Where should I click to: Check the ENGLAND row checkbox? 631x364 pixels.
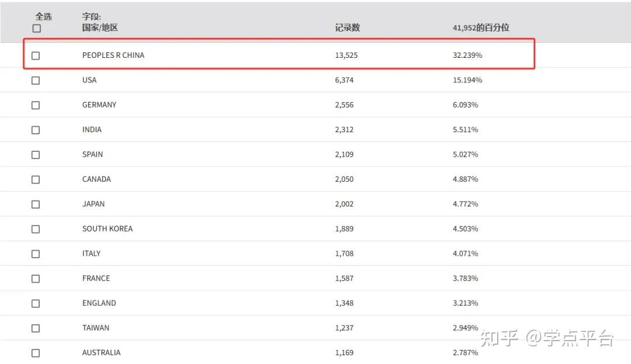36,303
